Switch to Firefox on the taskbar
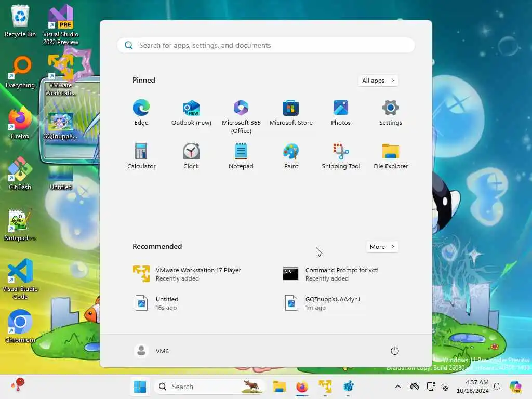 click(x=302, y=387)
